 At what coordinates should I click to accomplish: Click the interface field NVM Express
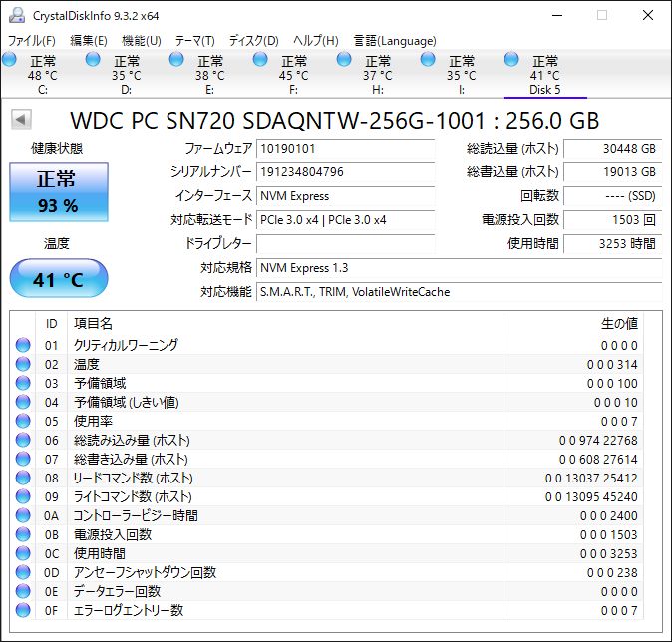(x=345, y=196)
